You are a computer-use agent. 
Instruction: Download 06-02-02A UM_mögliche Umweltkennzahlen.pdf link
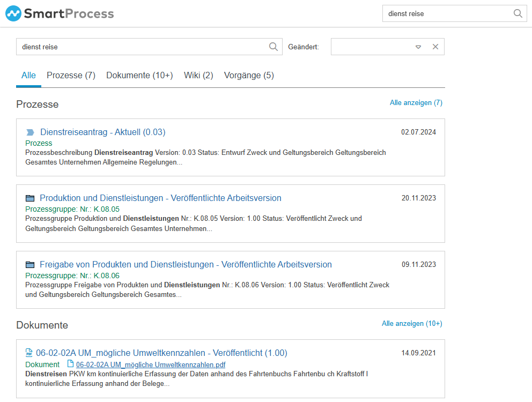(151, 364)
